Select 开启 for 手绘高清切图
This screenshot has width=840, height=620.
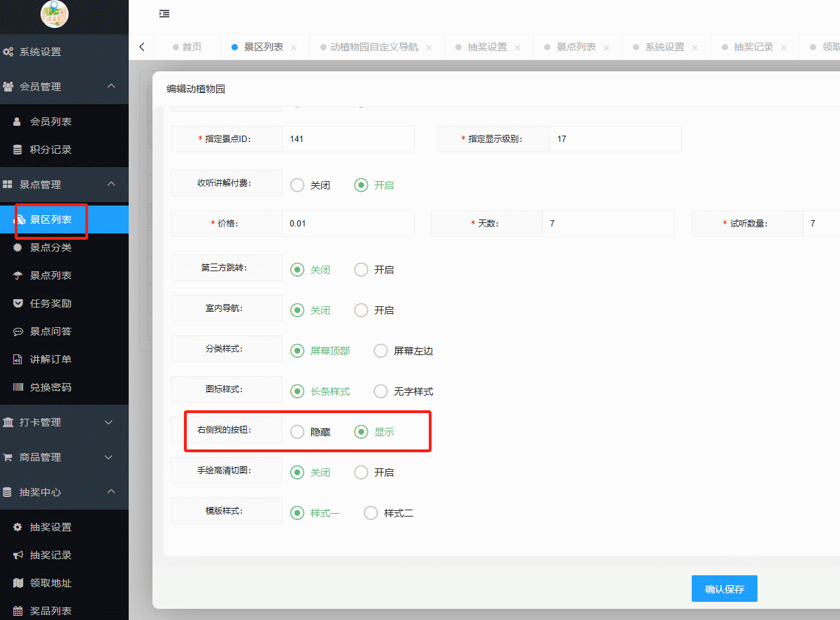[x=373, y=473]
